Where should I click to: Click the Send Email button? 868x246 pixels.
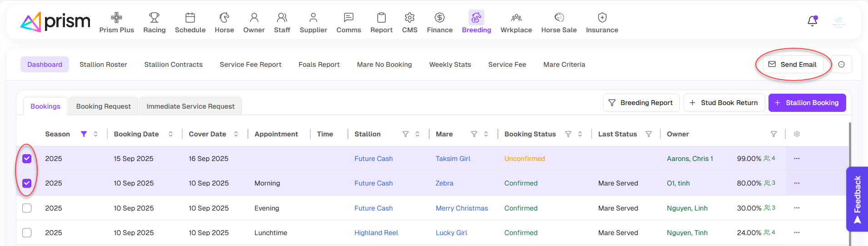[x=793, y=65]
